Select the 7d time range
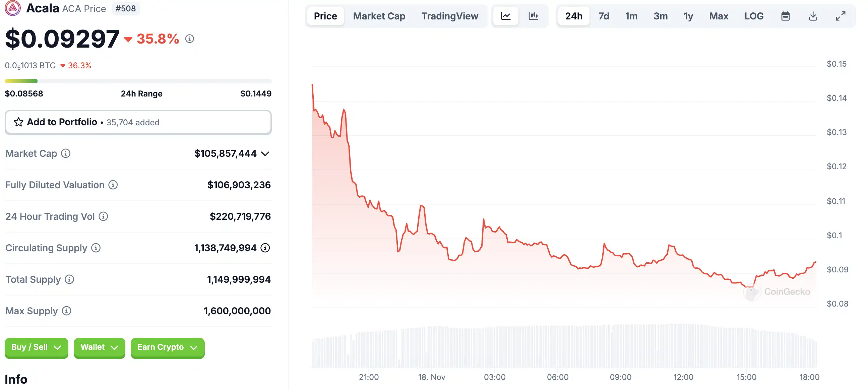 pyautogui.click(x=604, y=16)
